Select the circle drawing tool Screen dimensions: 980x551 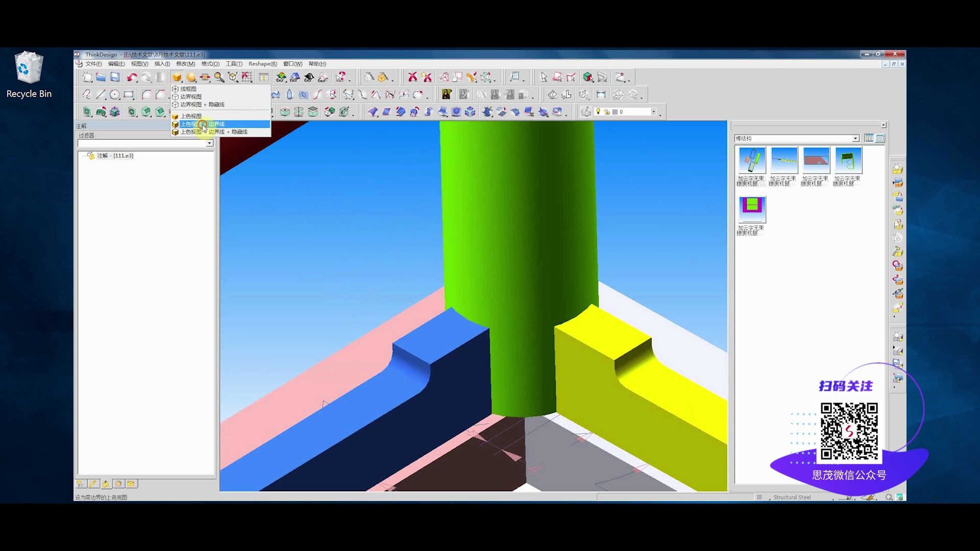coord(115,94)
